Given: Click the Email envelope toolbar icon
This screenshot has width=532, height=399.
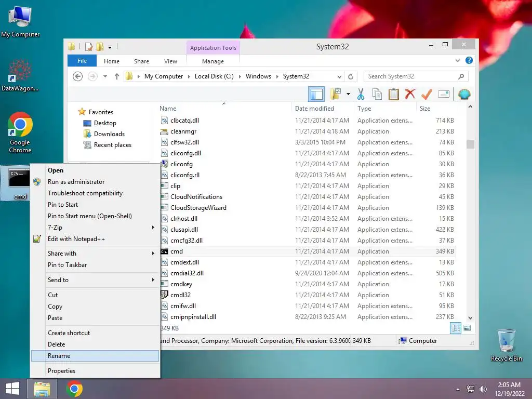Looking at the screenshot, I should coord(444,94).
